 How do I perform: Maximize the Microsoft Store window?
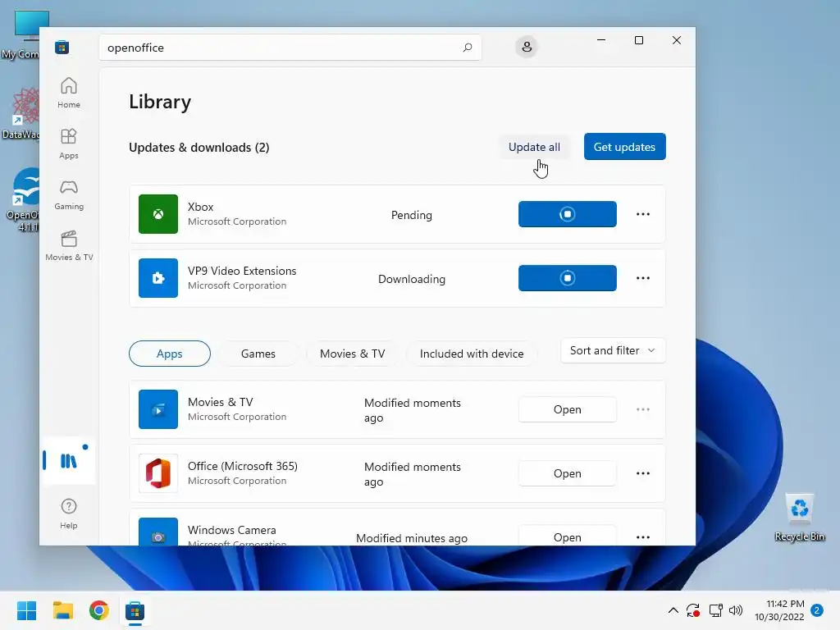tap(638, 40)
